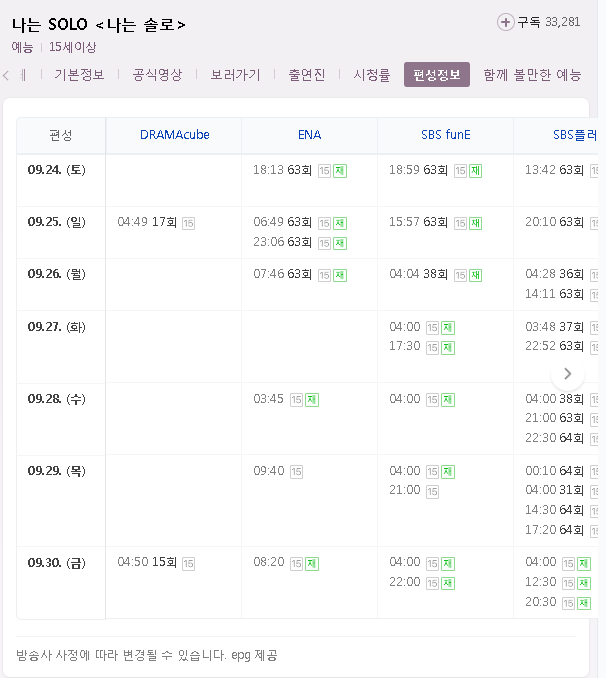Switch to the 출연진 tab
This screenshot has height=678, width=606.
click(x=307, y=75)
